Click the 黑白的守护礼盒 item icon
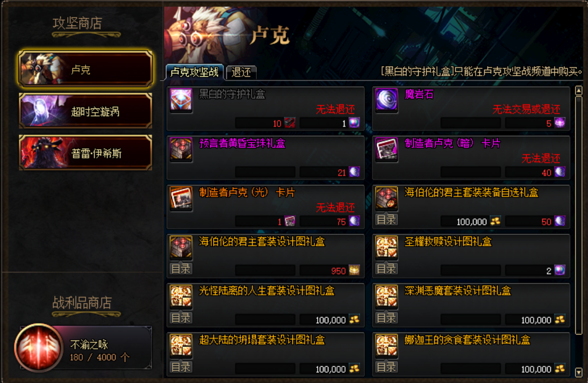Viewport: 588px width, 383px height. click(181, 100)
